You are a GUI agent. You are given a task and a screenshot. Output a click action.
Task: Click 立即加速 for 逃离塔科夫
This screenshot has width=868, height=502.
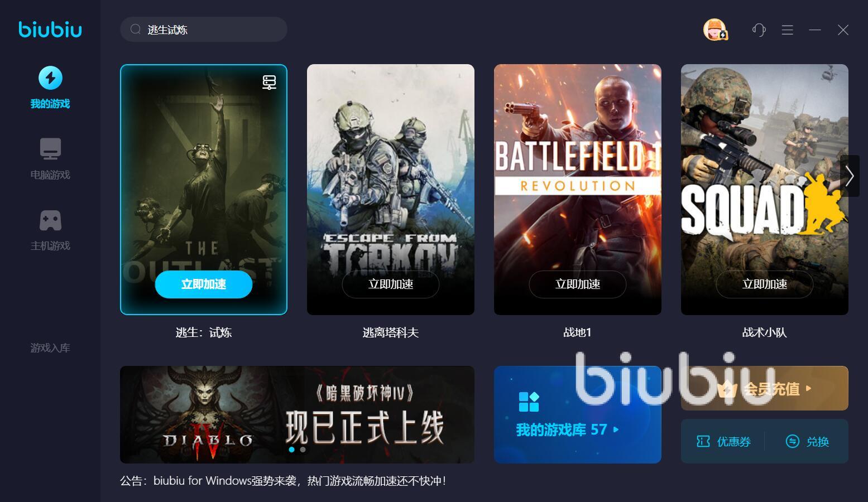click(391, 284)
